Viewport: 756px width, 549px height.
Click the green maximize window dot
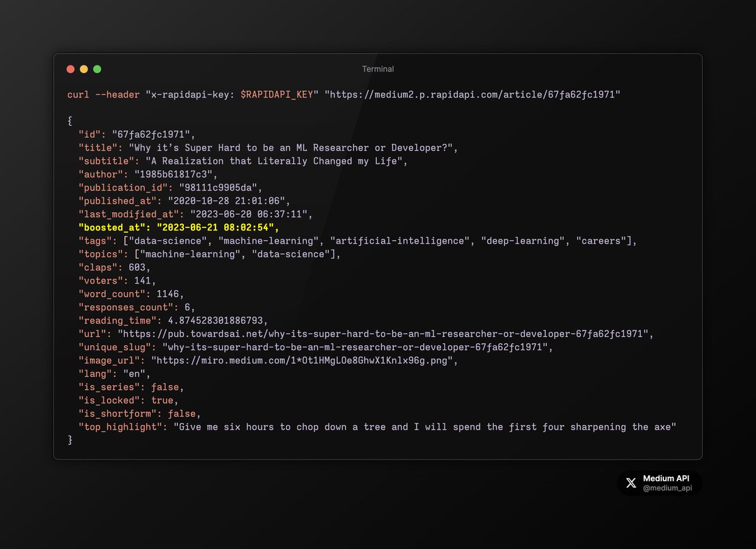pos(97,69)
